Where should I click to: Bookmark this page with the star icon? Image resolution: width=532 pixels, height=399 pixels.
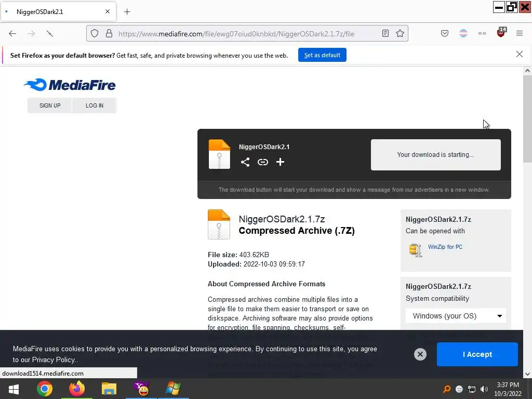click(x=400, y=33)
